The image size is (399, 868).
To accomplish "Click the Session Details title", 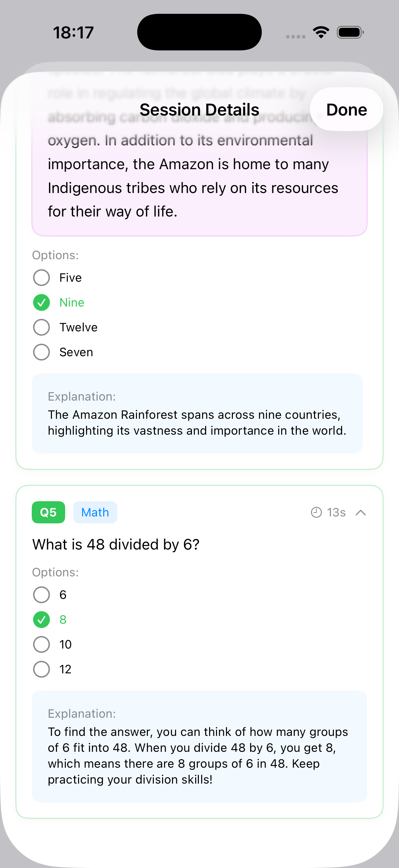I will 199,109.
